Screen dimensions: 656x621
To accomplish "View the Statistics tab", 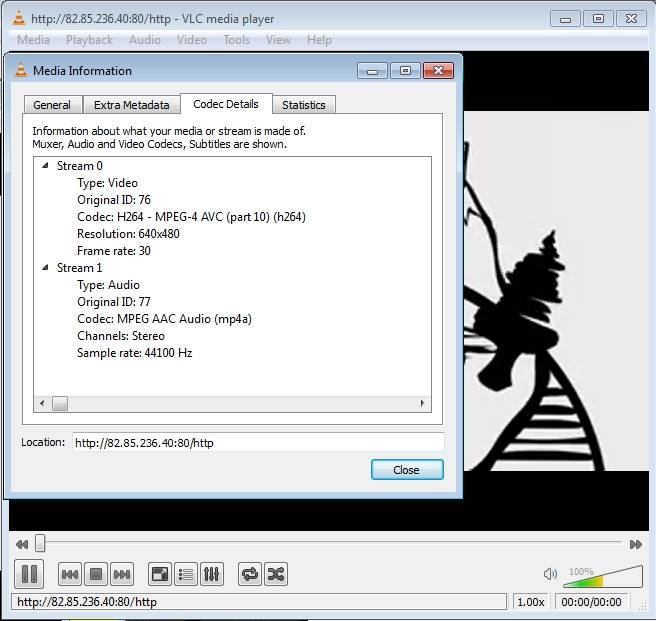I will pos(304,105).
